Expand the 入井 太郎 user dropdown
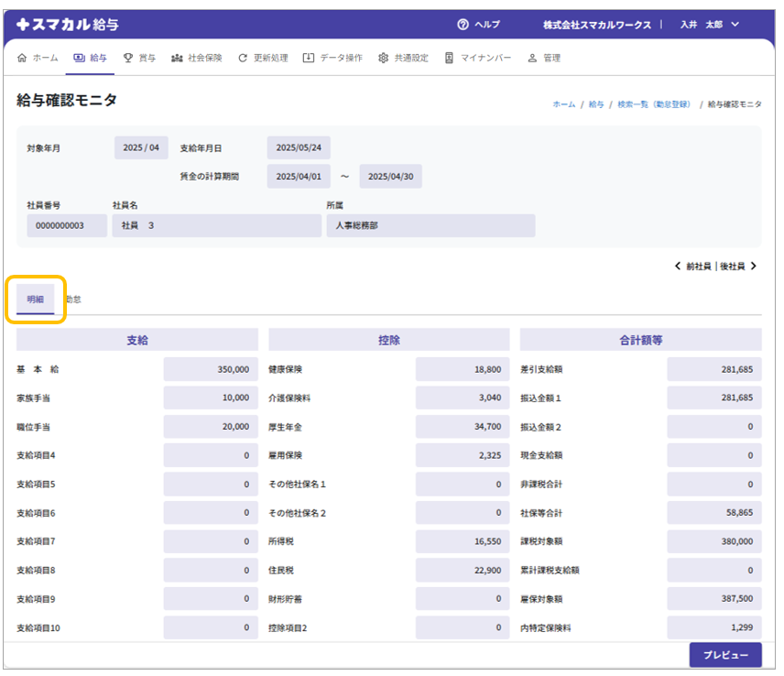This screenshot has width=784, height=676. 735,25
